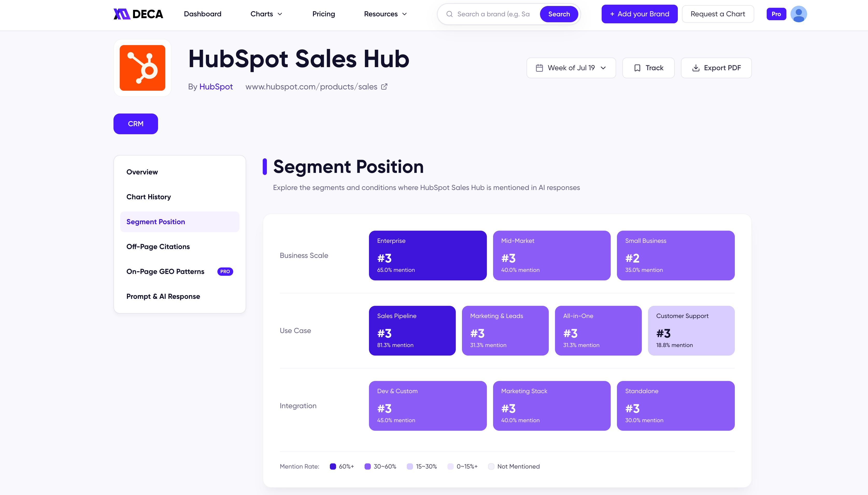Click the CRM category tag
This screenshot has width=868, height=495.
click(x=136, y=124)
